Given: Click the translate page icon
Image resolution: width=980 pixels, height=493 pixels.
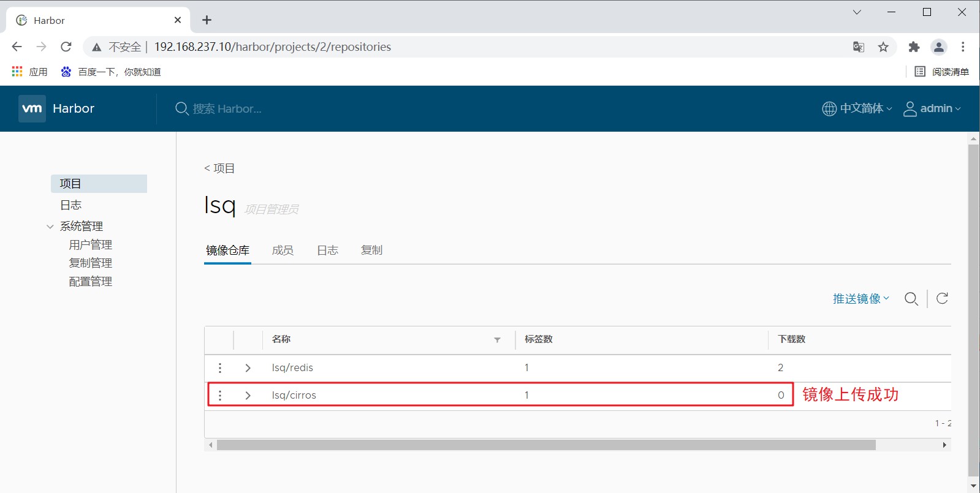Looking at the screenshot, I should [859, 47].
